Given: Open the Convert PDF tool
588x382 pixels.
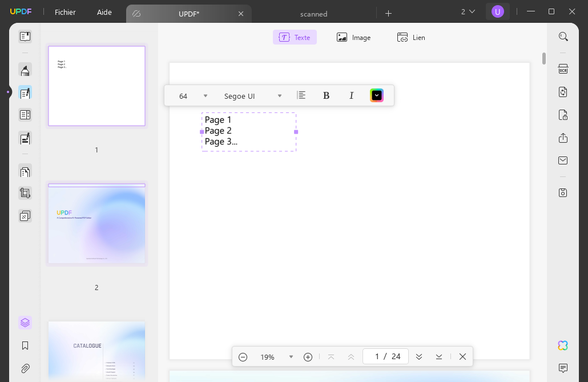Looking at the screenshot, I should click(x=563, y=92).
